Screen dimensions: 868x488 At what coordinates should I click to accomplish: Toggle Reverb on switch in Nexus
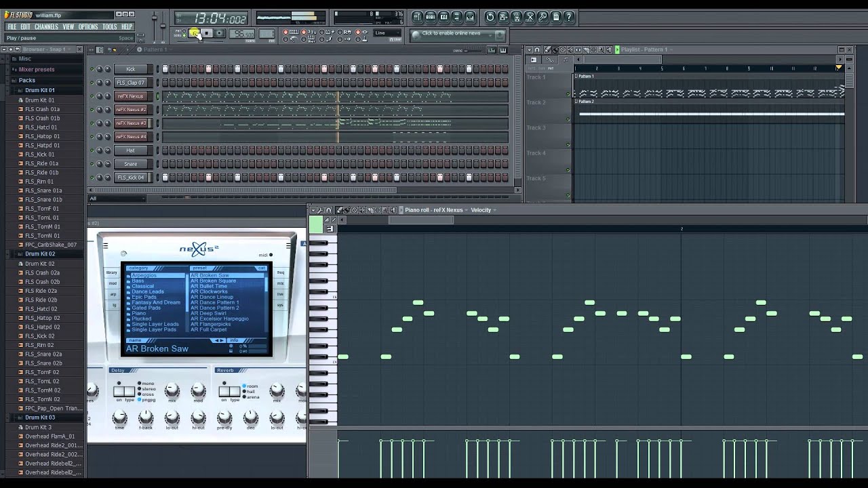pyautogui.click(x=224, y=391)
